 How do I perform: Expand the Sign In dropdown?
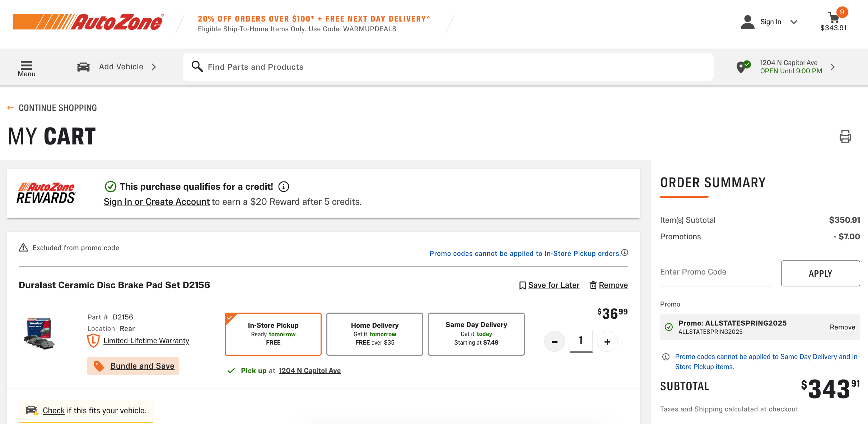point(794,22)
